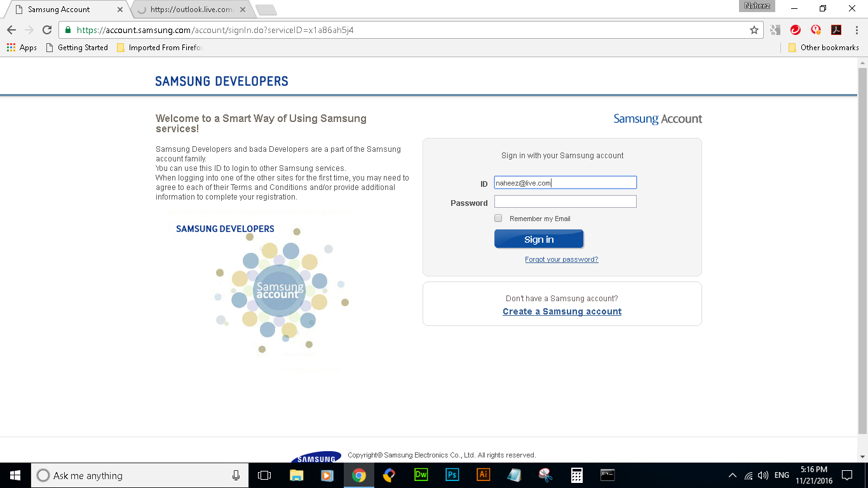Open Chrome's three-dot menu
This screenshot has width=868, height=488.
[857, 30]
